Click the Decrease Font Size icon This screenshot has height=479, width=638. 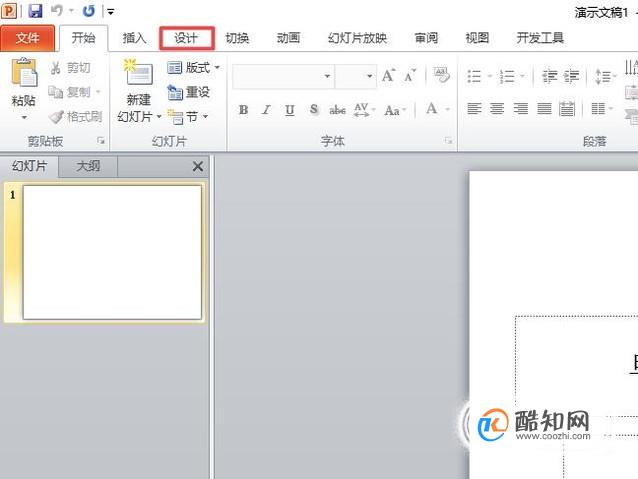tap(410, 75)
